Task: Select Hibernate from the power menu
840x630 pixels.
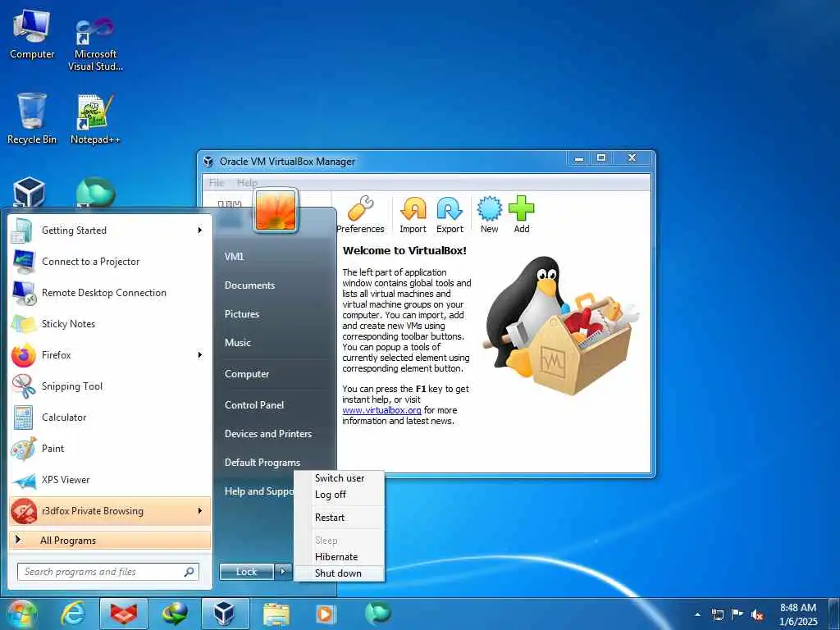Action: tap(339, 557)
